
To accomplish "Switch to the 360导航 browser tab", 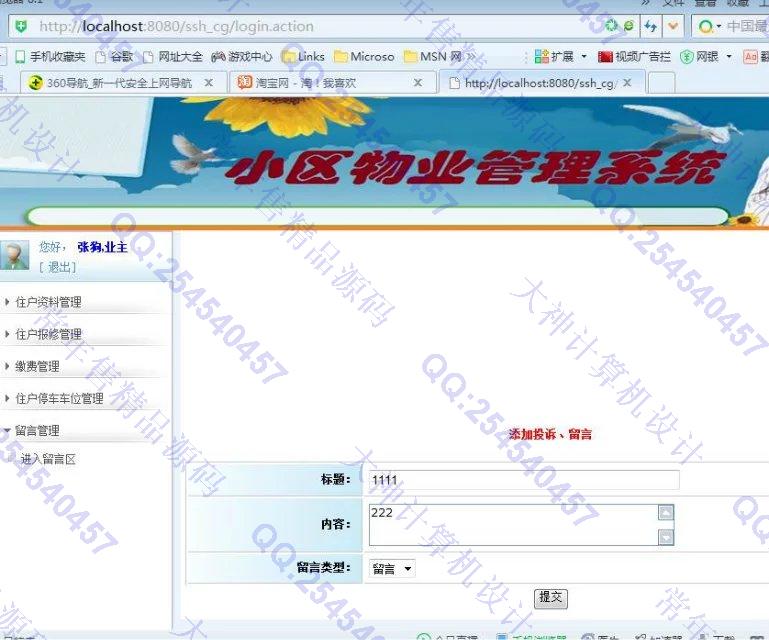I will pos(110,83).
